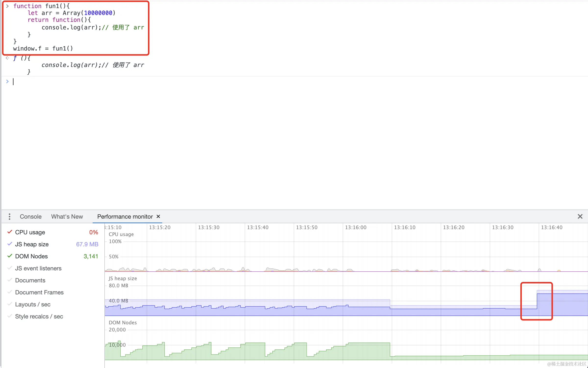Switch to the Console drawer tab
The height and width of the screenshot is (368, 588).
(31, 217)
